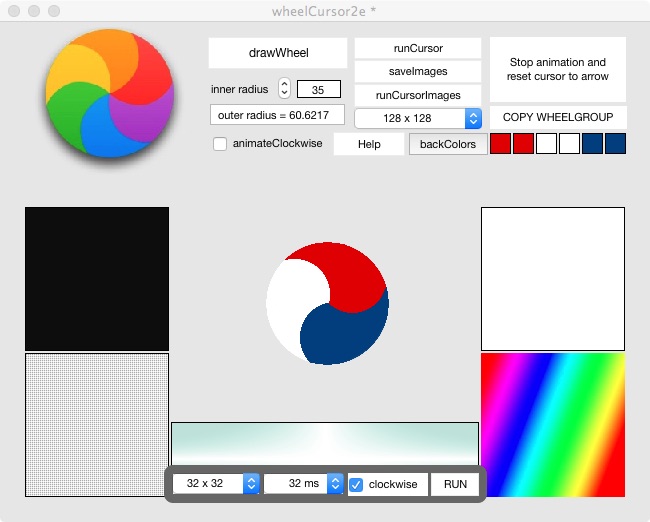Screen dimensions: 650x522
Task: Select the dotted pattern background tile
Action: (97, 424)
